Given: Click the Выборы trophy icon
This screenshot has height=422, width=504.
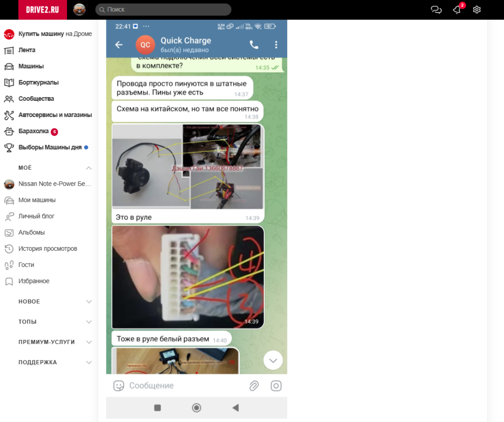Looking at the screenshot, I should click(x=9, y=148).
